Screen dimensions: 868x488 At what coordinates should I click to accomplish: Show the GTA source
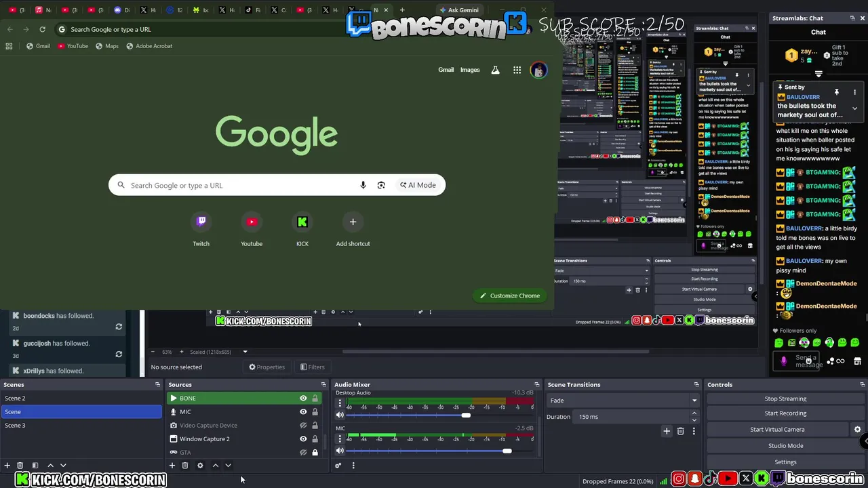pos(303,452)
